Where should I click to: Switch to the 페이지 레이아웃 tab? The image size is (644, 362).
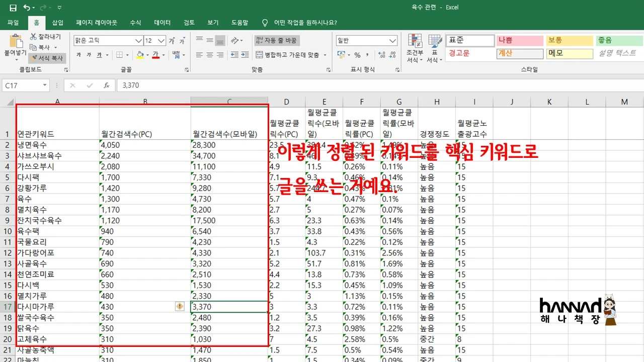pyautogui.click(x=97, y=23)
